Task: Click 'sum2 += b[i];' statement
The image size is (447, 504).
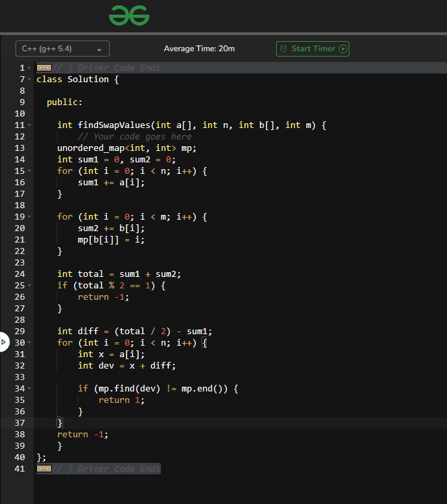Action: pyautogui.click(x=112, y=228)
